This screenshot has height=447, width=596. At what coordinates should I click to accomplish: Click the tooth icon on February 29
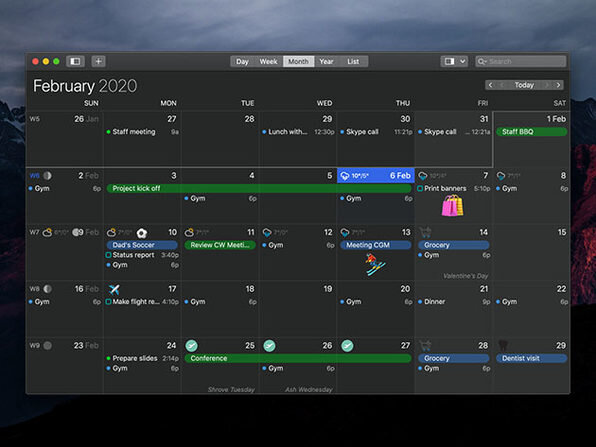503,345
